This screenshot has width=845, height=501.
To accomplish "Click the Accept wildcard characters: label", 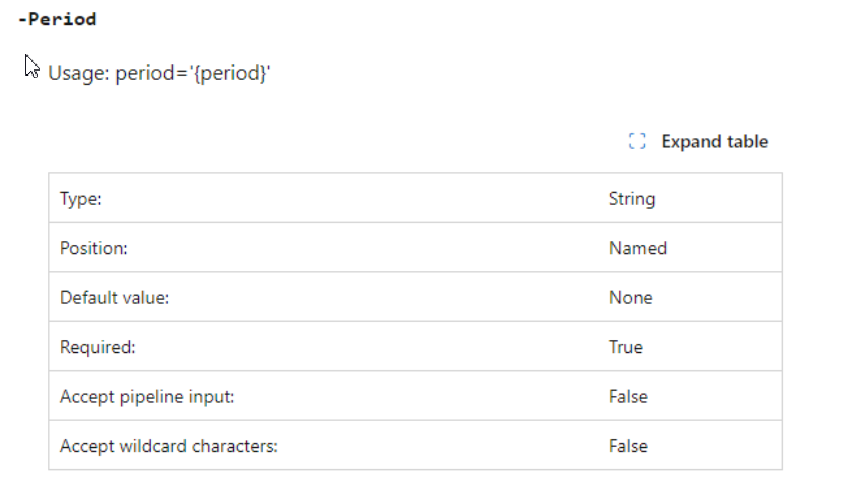I will point(169,447).
